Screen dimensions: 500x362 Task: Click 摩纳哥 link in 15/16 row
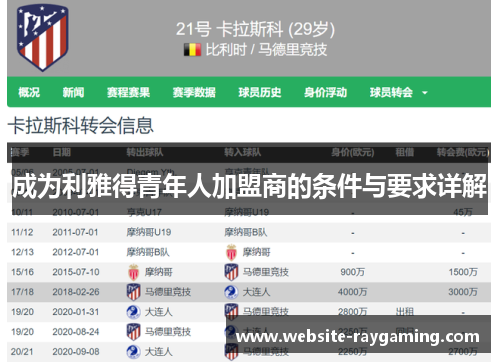pyautogui.click(x=159, y=272)
